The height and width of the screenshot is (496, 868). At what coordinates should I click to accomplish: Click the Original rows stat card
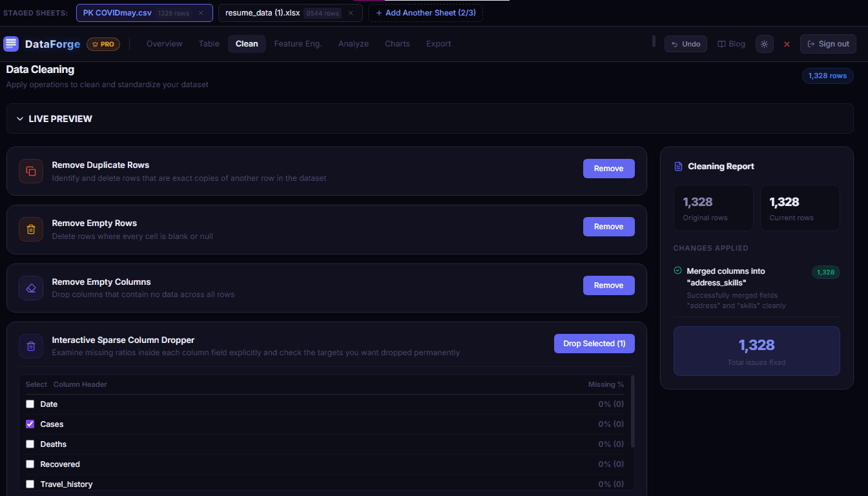713,208
